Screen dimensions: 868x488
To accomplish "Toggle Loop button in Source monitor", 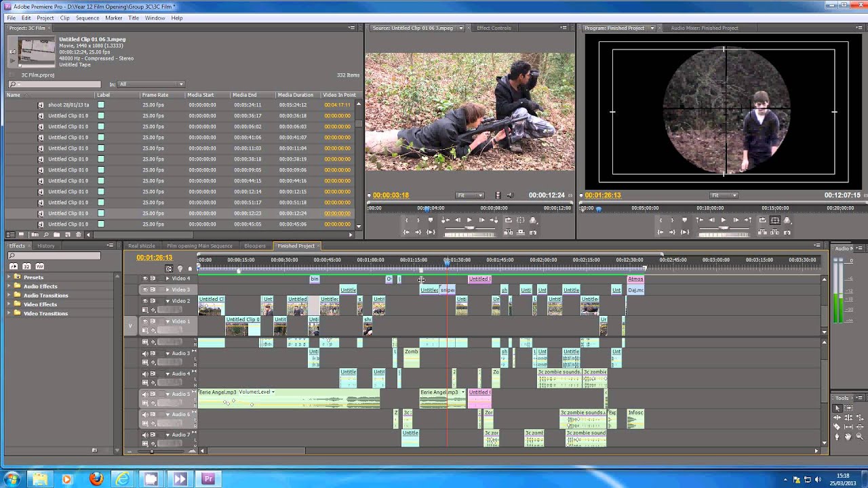I will tap(508, 220).
